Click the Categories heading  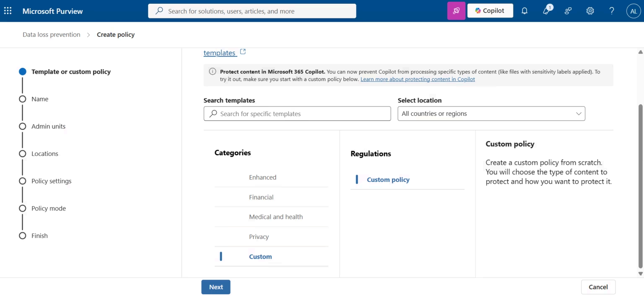(x=233, y=153)
